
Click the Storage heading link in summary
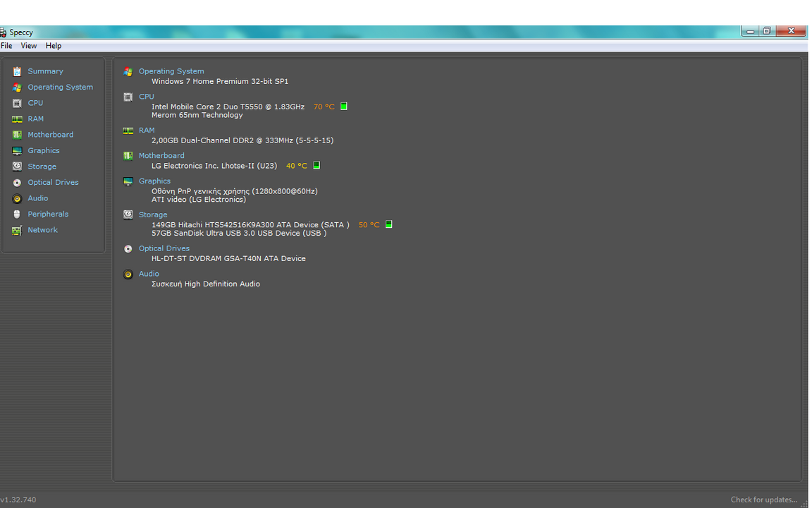click(153, 214)
